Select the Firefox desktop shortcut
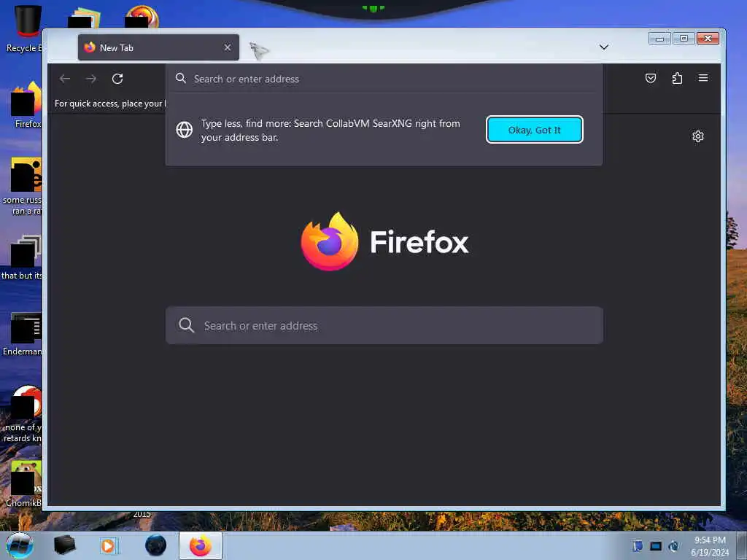 [26, 105]
